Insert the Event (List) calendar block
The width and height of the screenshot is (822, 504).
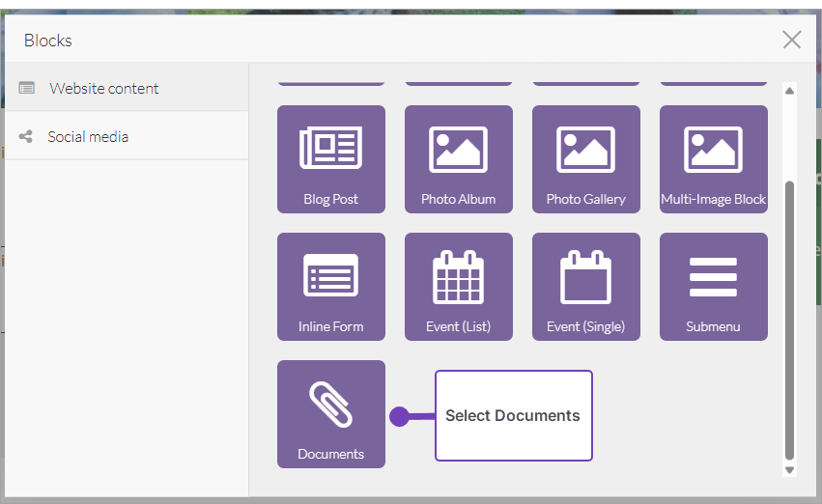(x=458, y=286)
